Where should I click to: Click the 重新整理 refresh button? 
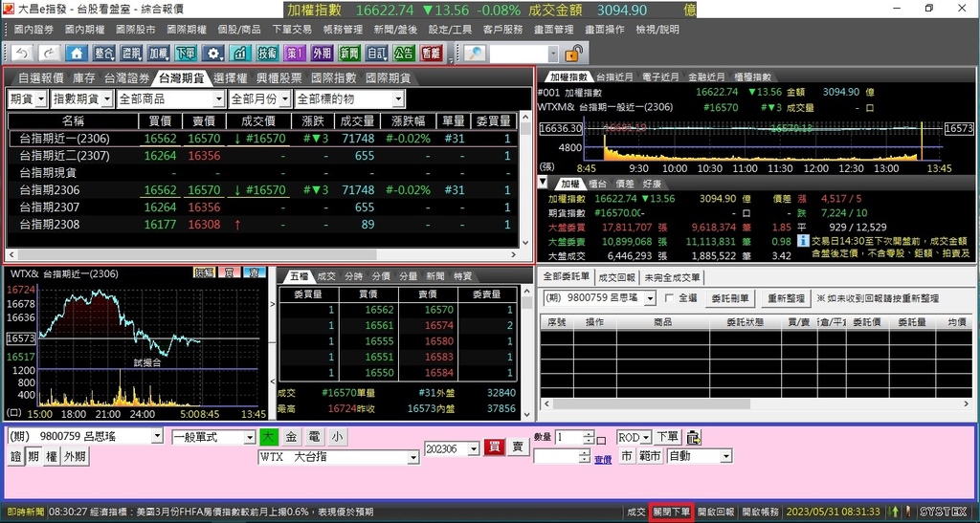(x=787, y=298)
